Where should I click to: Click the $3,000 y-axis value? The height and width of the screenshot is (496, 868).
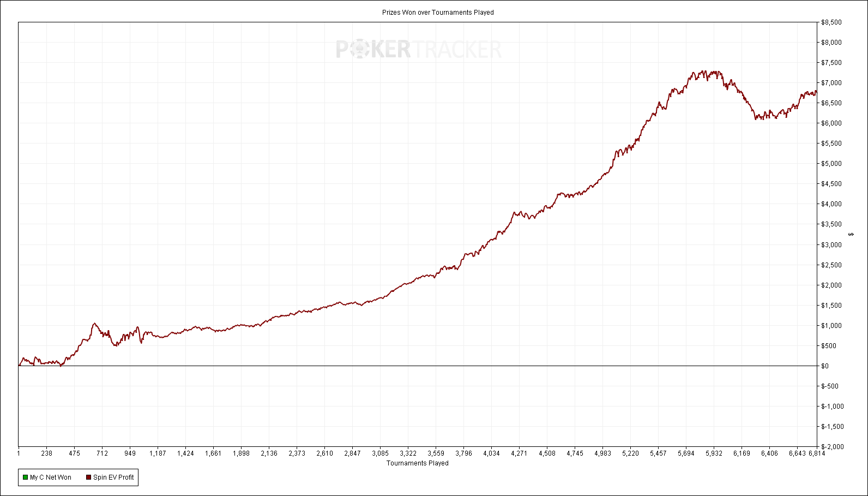831,245
